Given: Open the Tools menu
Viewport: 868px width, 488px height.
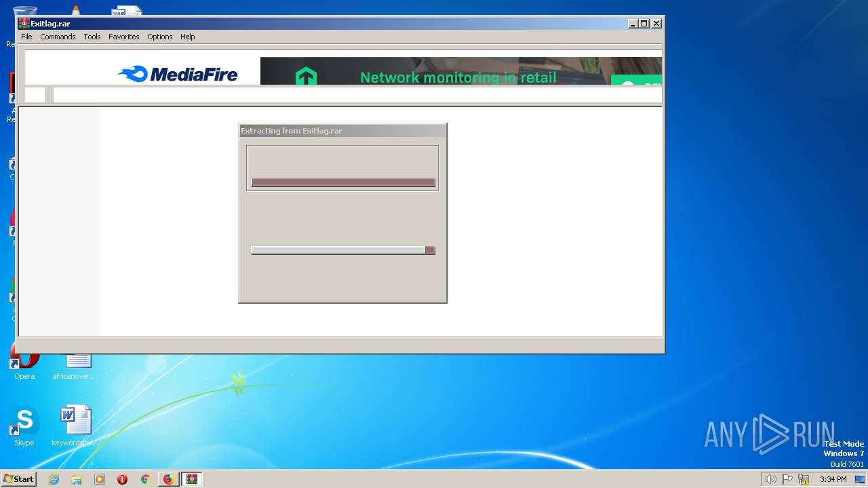Looking at the screenshot, I should [x=92, y=37].
